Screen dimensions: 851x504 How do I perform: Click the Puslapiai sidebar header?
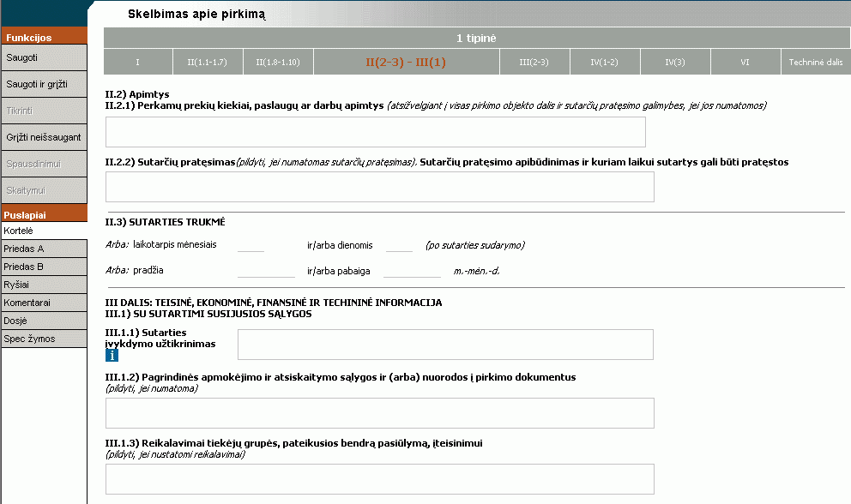pyautogui.click(x=44, y=215)
